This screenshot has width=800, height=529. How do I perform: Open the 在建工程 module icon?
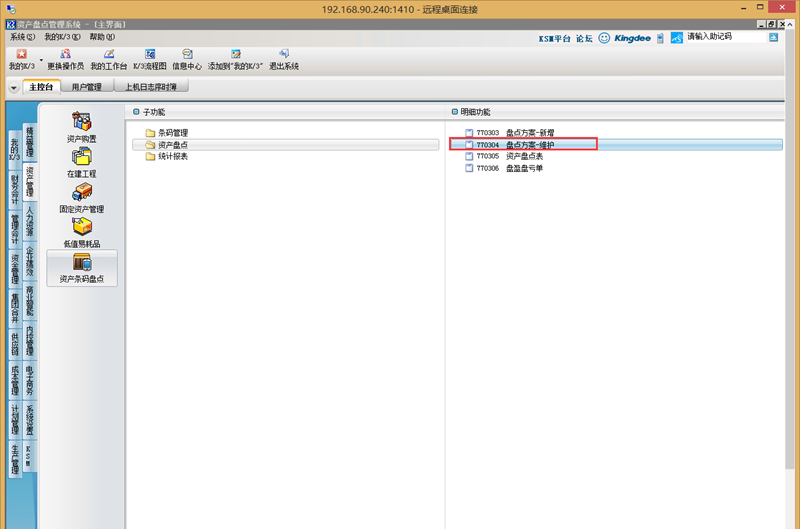(82, 162)
